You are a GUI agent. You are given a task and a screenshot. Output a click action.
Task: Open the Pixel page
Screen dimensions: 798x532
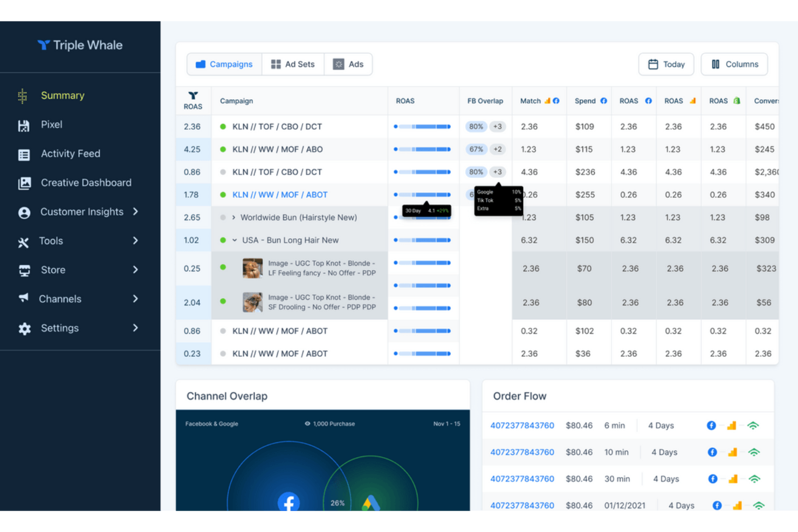click(52, 125)
